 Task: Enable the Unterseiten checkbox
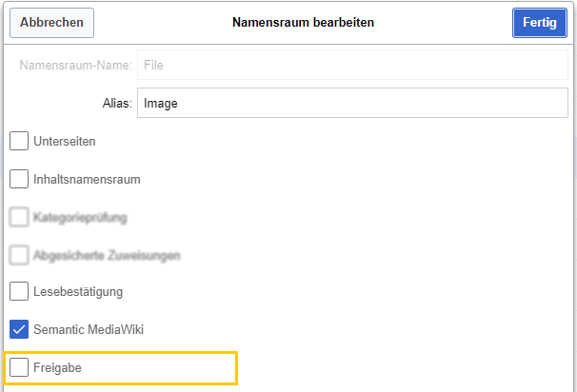pos(19,141)
